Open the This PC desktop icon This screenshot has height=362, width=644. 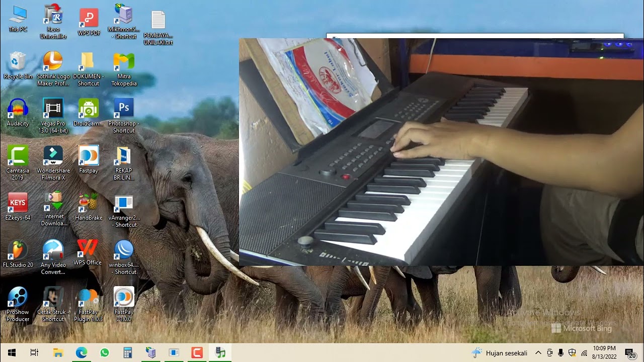(18, 19)
